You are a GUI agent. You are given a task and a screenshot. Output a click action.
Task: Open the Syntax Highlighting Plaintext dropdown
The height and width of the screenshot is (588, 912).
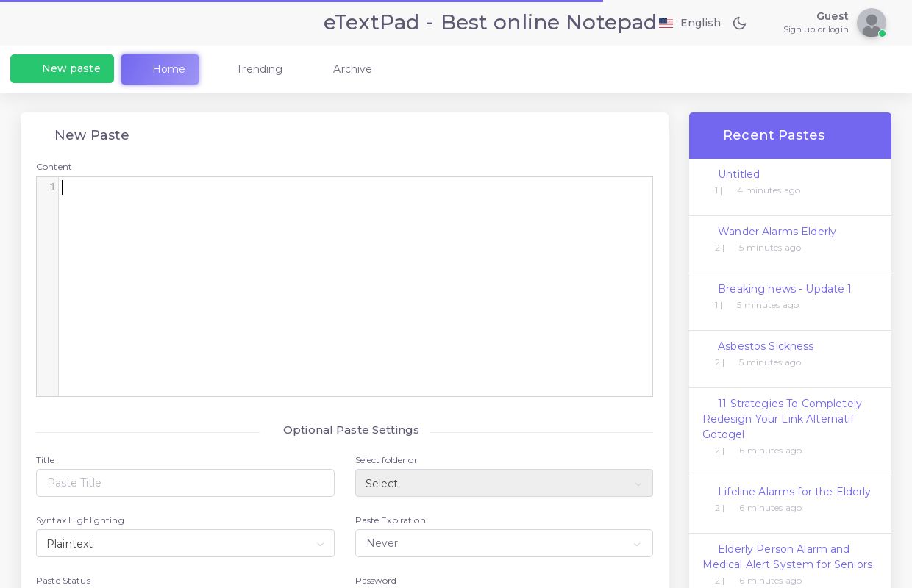(x=185, y=543)
